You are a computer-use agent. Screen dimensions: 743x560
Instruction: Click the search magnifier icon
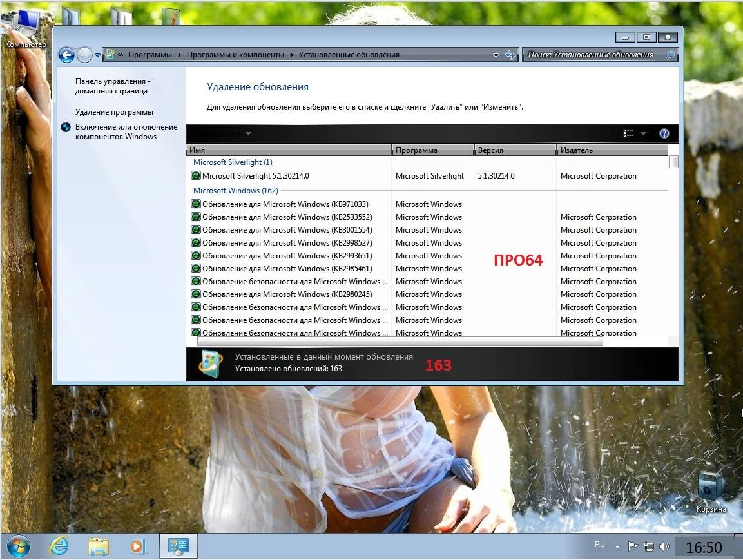tap(670, 55)
